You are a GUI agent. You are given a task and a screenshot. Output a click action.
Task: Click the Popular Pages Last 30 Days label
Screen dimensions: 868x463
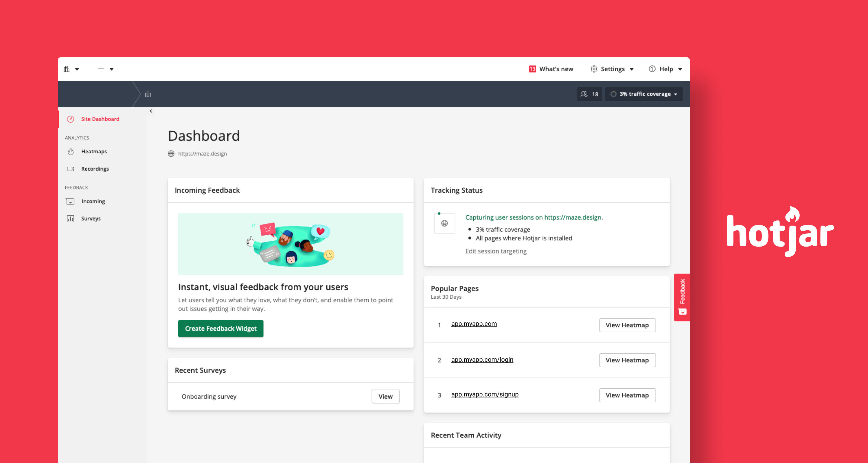446,297
